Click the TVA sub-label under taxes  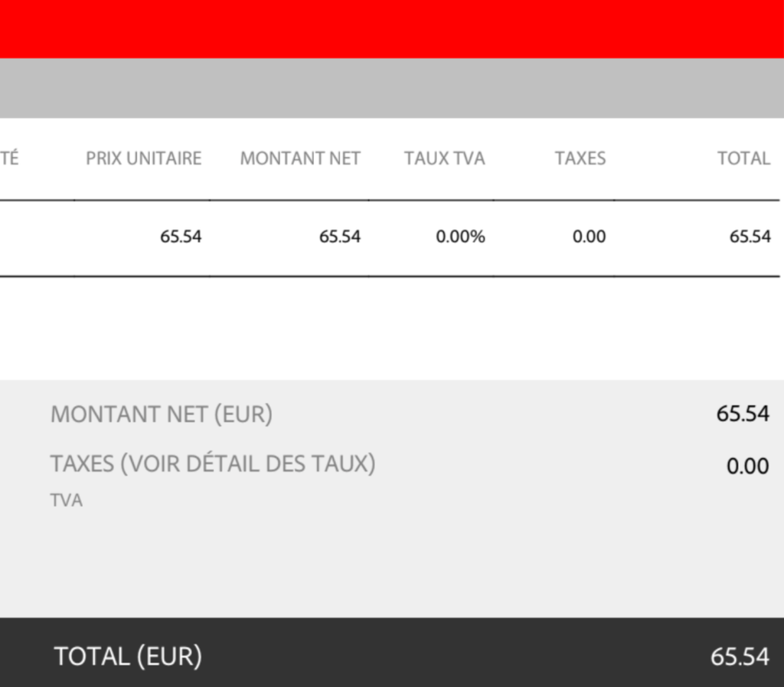[x=67, y=500]
